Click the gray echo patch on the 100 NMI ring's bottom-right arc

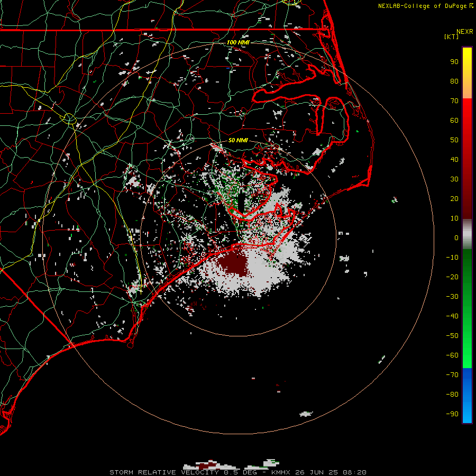306,414
